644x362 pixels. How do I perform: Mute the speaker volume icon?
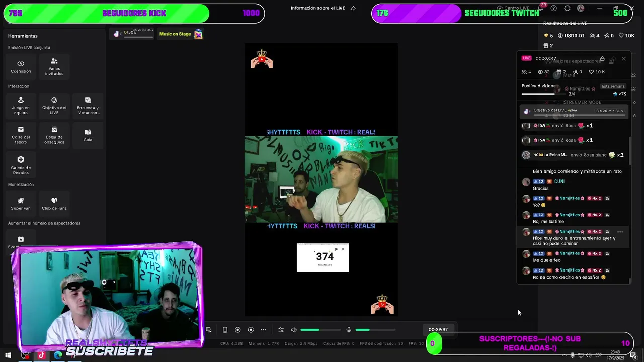(x=294, y=330)
